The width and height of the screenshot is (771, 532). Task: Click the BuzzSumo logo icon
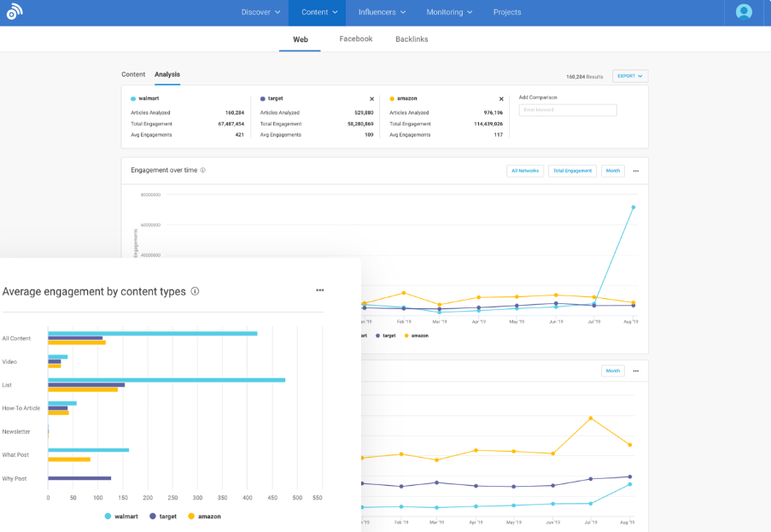[x=14, y=12]
